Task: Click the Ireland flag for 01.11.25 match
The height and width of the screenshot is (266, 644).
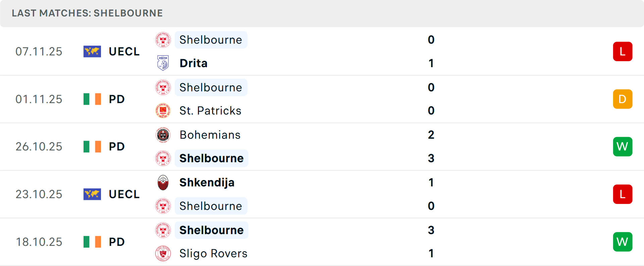Action: click(92, 99)
